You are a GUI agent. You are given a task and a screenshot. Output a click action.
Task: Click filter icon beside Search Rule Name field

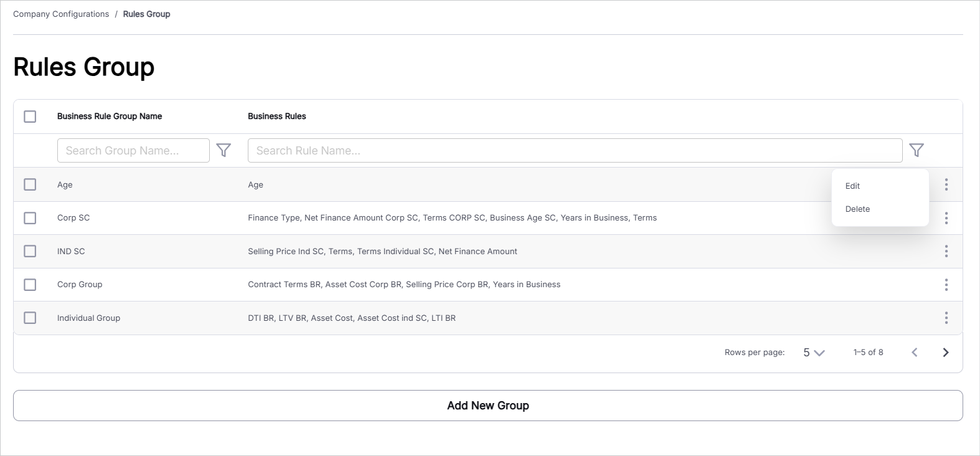click(x=916, y=150)
